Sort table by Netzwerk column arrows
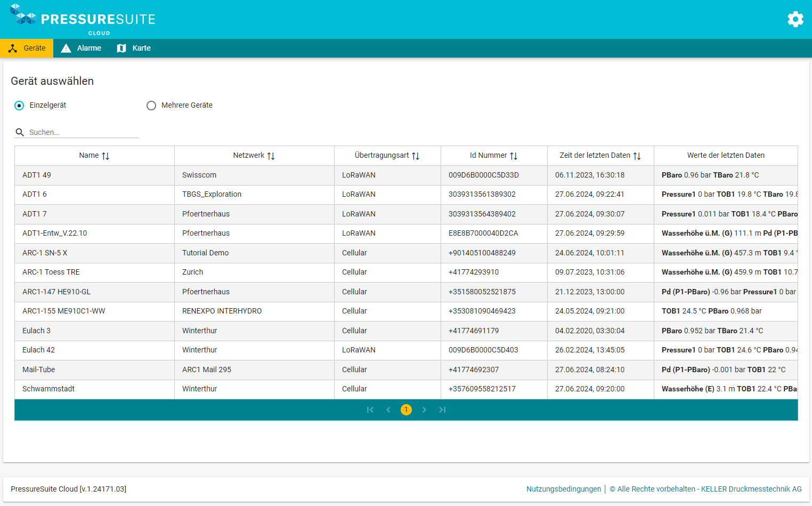This screenshot has height=506, width=812. click(271, 156)
